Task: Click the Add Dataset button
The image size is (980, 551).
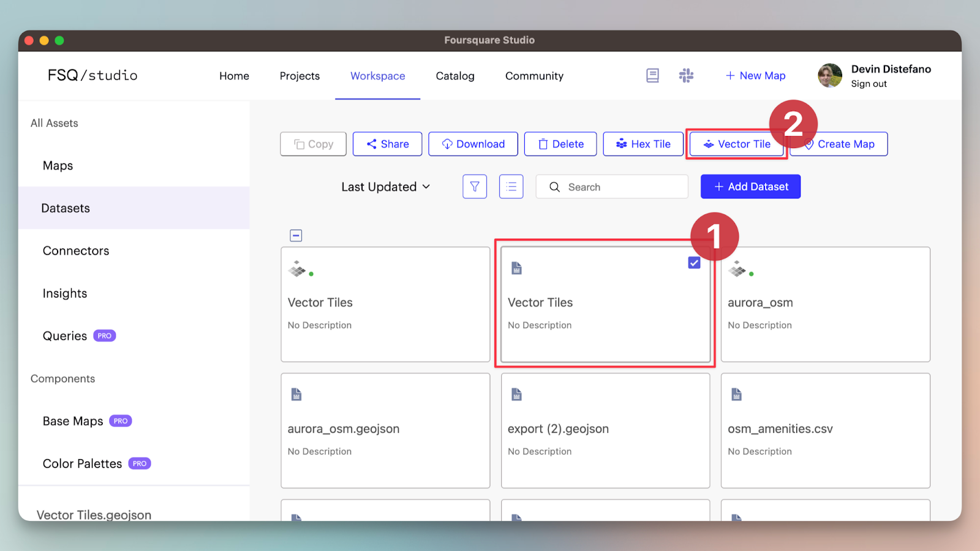Action: 750,187
